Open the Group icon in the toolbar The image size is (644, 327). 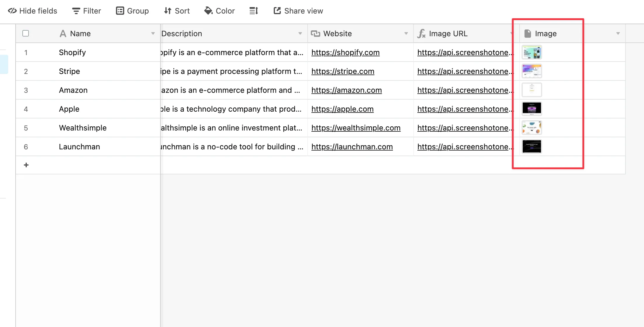pyautogui.click(x=119, y=11)
